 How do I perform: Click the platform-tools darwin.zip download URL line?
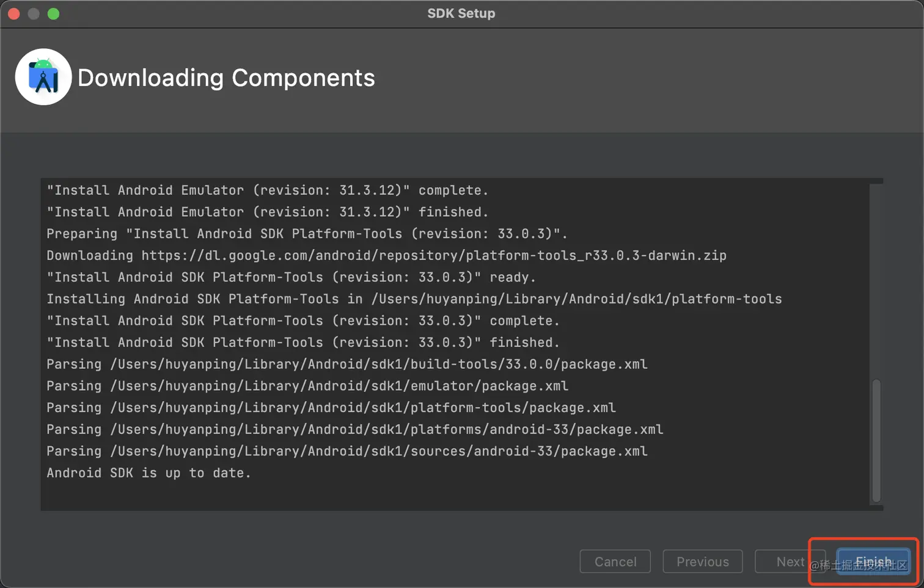click(x=386, y=256)
